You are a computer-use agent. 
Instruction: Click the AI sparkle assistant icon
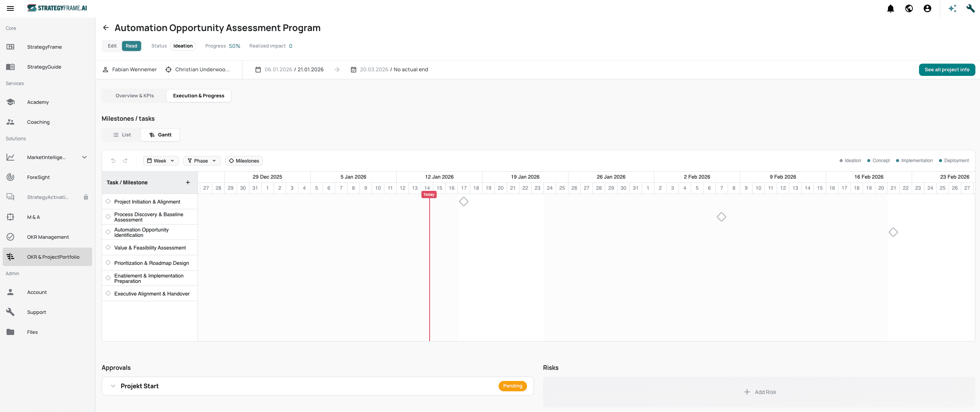952,8
